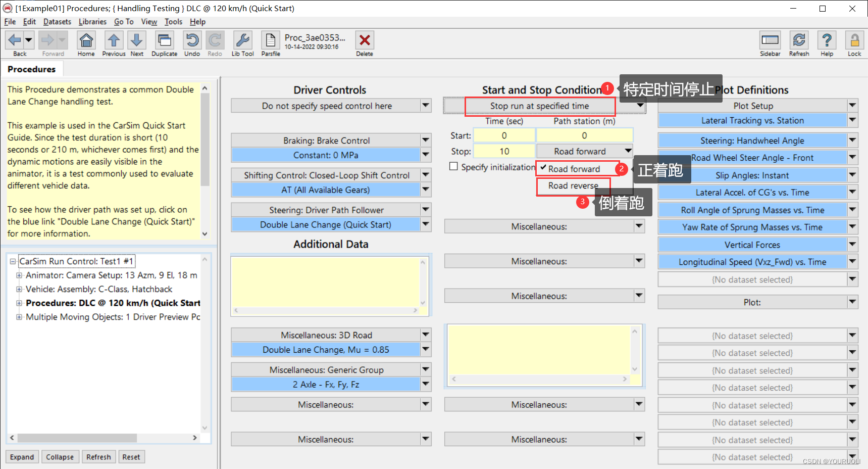Click the Additional Data yellow text box
The image size is (868, 469).
click(325, 281)
